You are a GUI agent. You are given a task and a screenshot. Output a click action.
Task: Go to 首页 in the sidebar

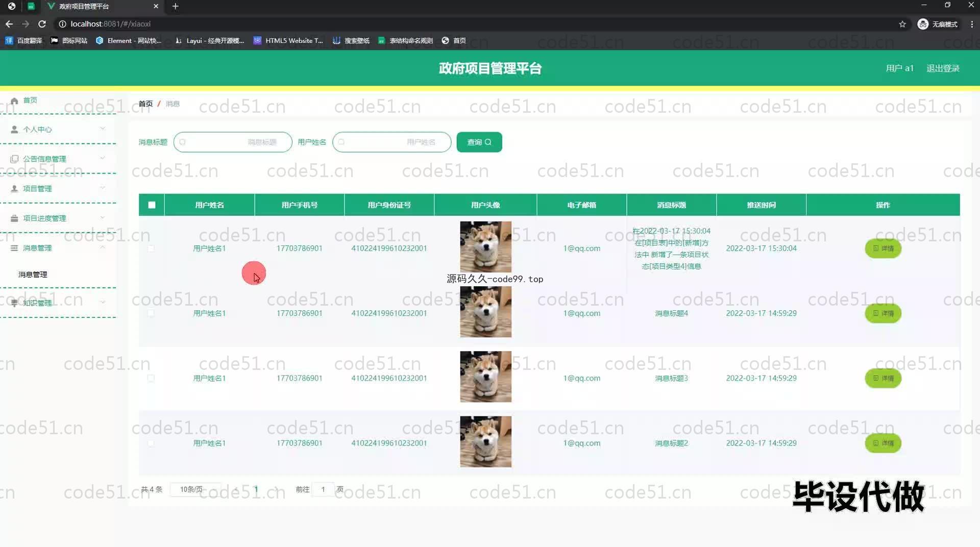pyautogui.click(x=30, y=101)
